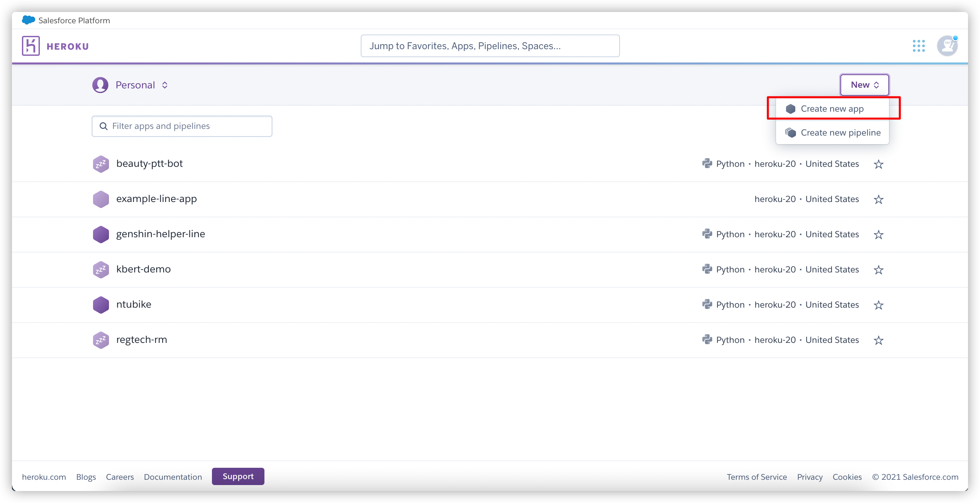Click the Filter apps and pipelines field
This screenshot has width=980, height=503.
(182, 126)
